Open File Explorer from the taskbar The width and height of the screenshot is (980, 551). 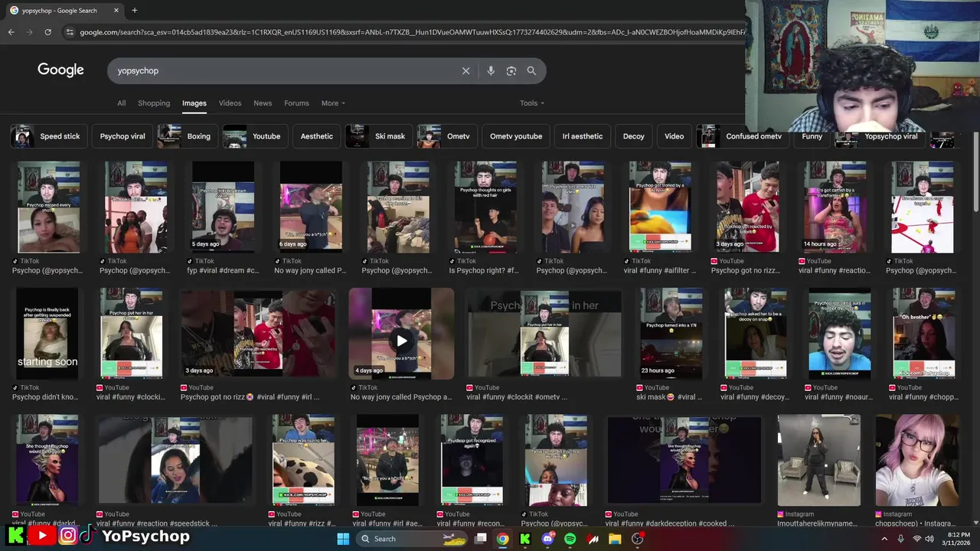tap(615, 539)
